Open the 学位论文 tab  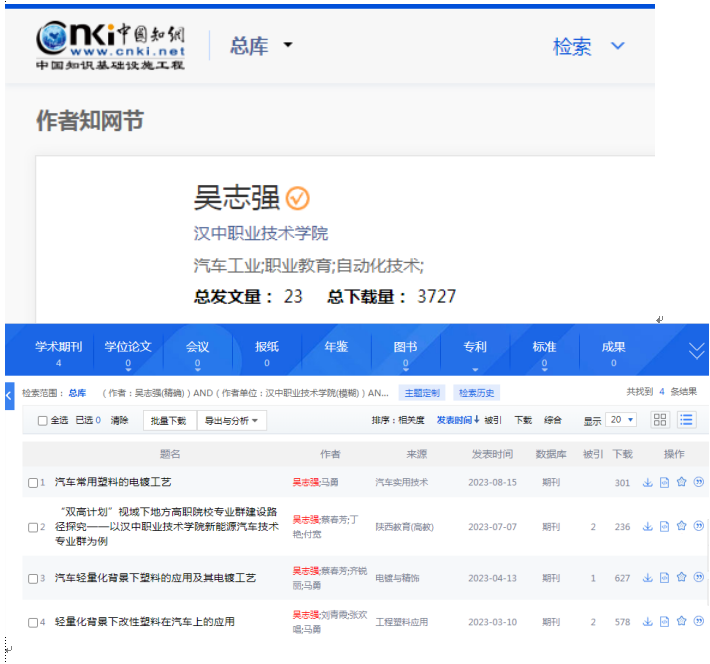click(x=128, y=352)
